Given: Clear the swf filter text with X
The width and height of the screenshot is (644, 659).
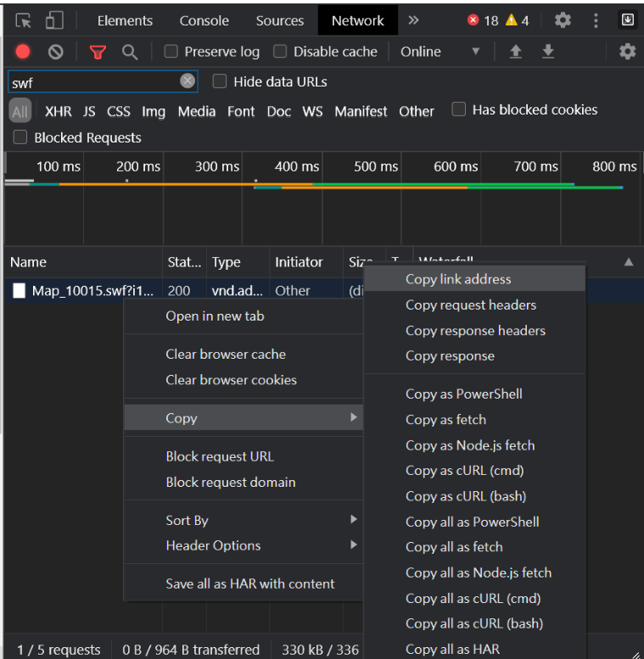Looking at the screenshot, I should tap(188, 81).
